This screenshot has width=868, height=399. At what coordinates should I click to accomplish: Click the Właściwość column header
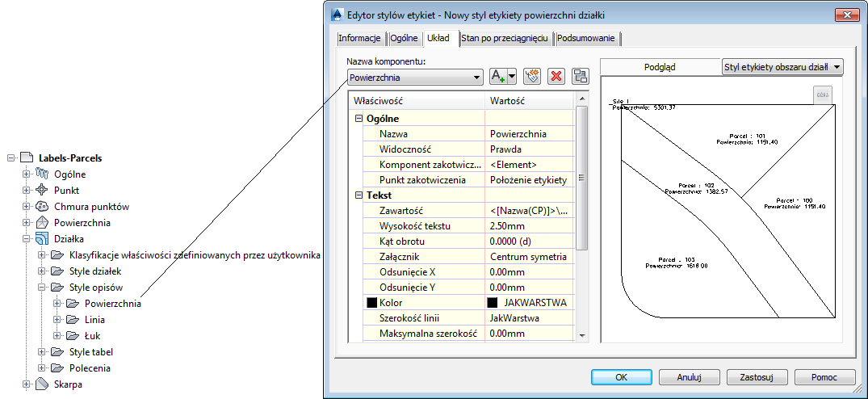(x=417, y=102)
